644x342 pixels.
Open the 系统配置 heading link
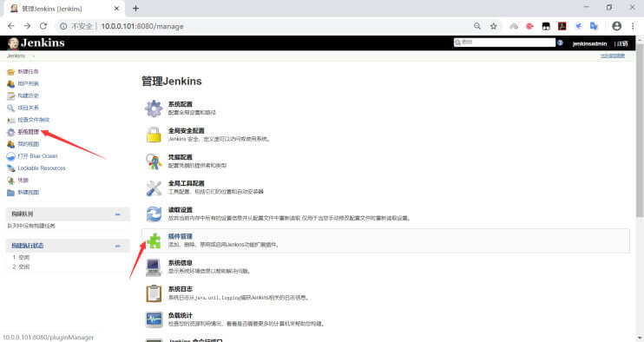180,104
